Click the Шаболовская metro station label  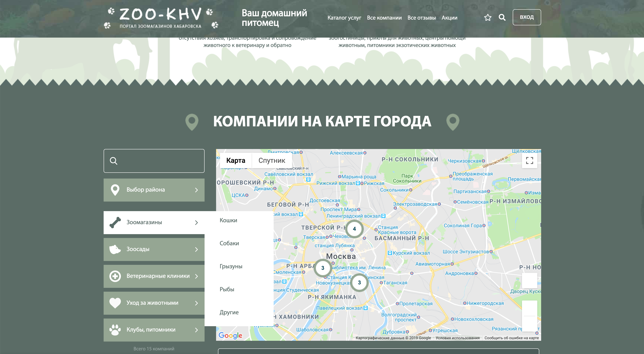coord(312,330)
